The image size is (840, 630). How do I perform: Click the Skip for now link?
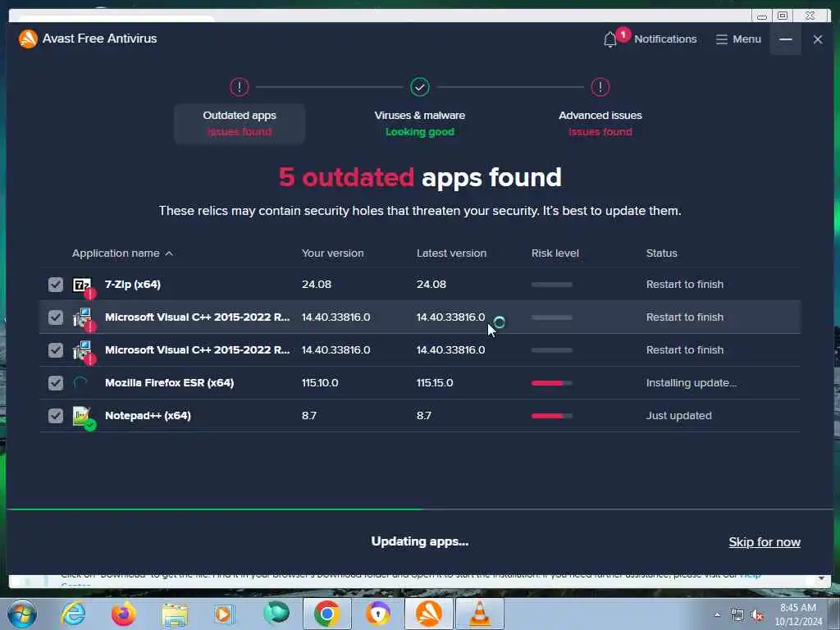tap(765, 542)
